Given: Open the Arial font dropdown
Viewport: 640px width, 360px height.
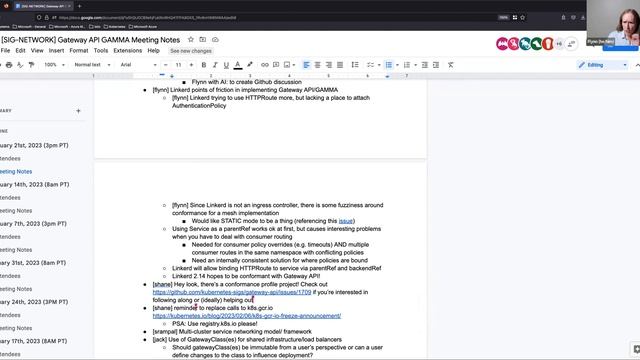Looking at the screenshot, I should pos(138,65).
